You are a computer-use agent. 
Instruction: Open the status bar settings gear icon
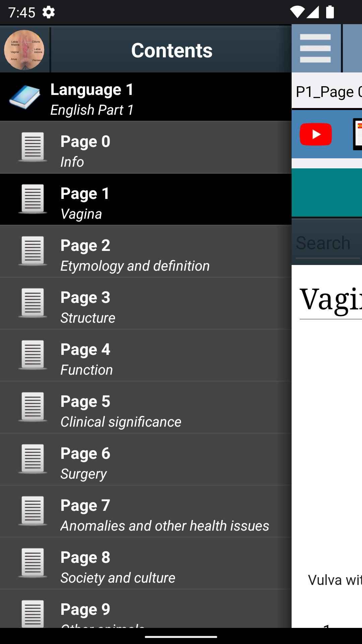[x=49, y=12]
